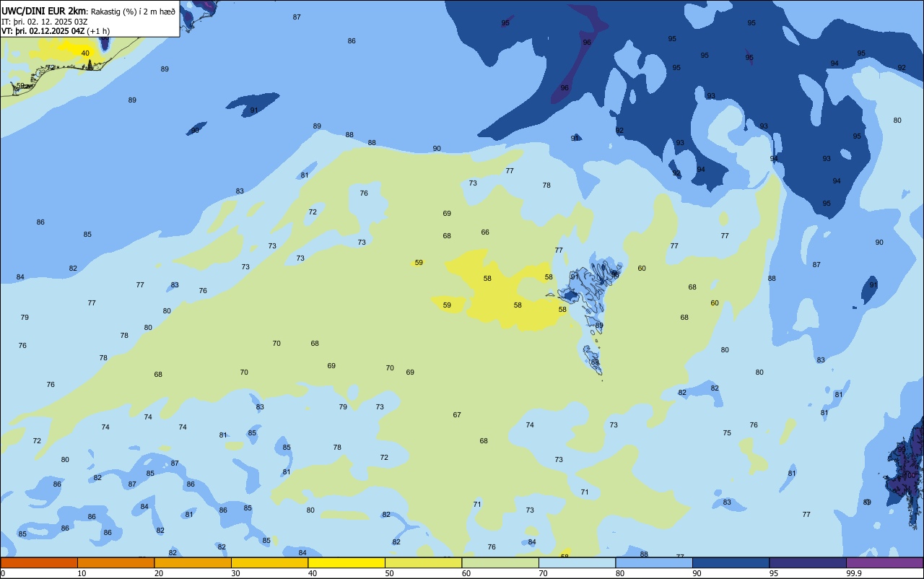Screen dimensions: 924x579
Task: Click the 40–50 bright yellow legend swatch
Action: (x=346, y=562)
